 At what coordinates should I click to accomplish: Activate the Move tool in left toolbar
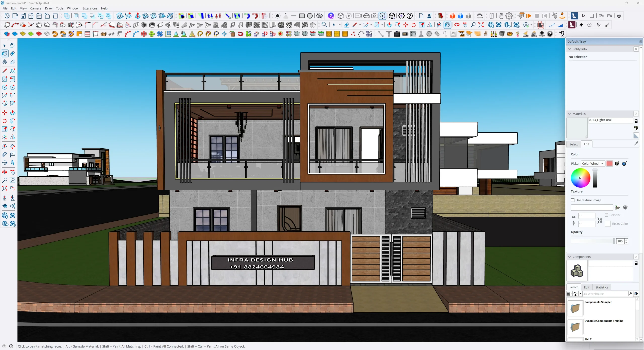tap(4, 113)
